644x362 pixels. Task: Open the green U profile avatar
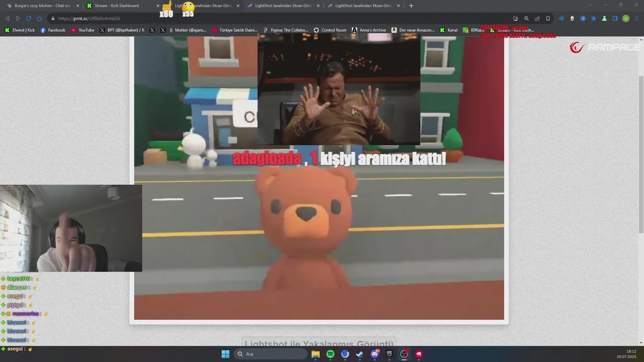pos(626,19)
